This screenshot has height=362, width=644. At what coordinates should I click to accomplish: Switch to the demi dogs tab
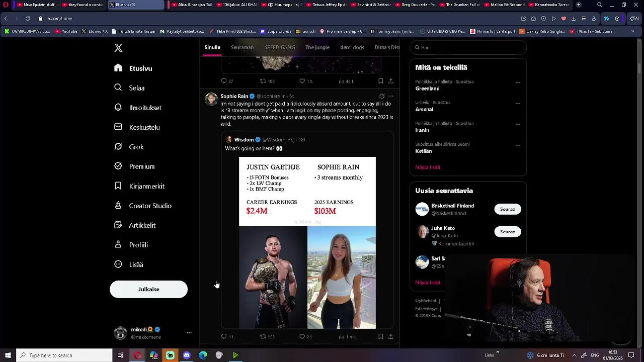pos(352,47)
